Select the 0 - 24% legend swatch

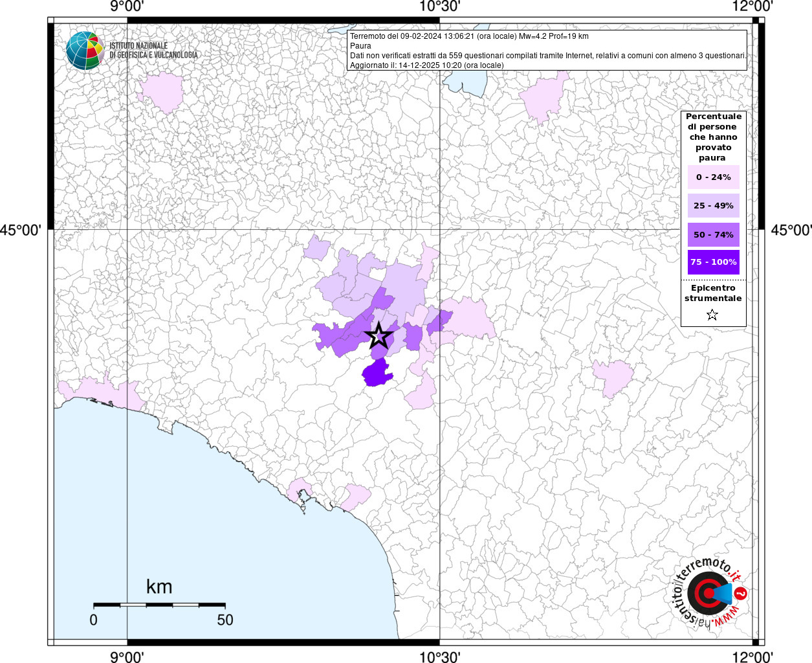(714, 177)
